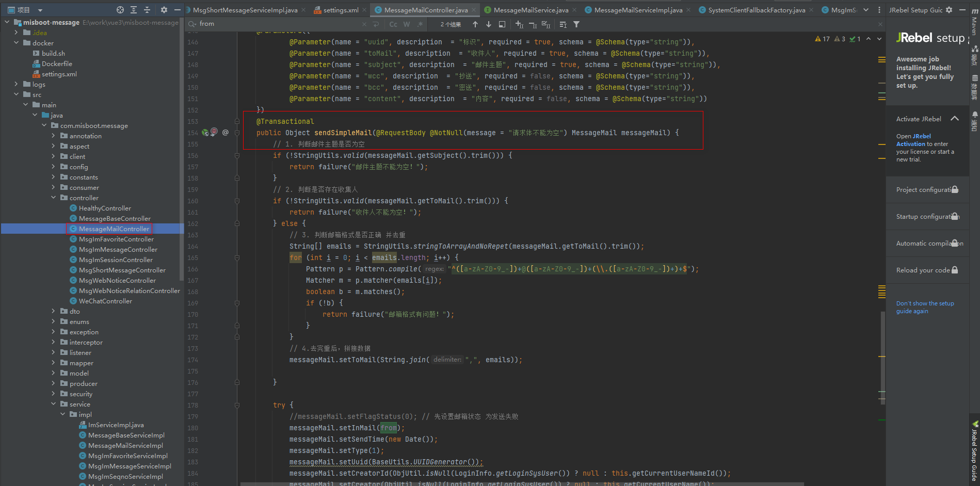Open search results in find window icon
The width and height of the screenshot is (980, 486).
pyautogui.click(x=502, y=24)
